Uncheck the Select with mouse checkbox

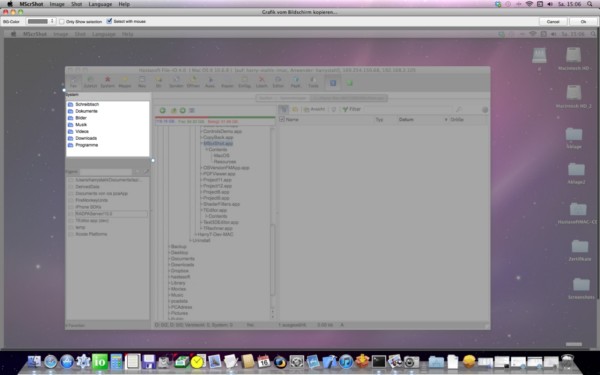[x=109, y=21]
